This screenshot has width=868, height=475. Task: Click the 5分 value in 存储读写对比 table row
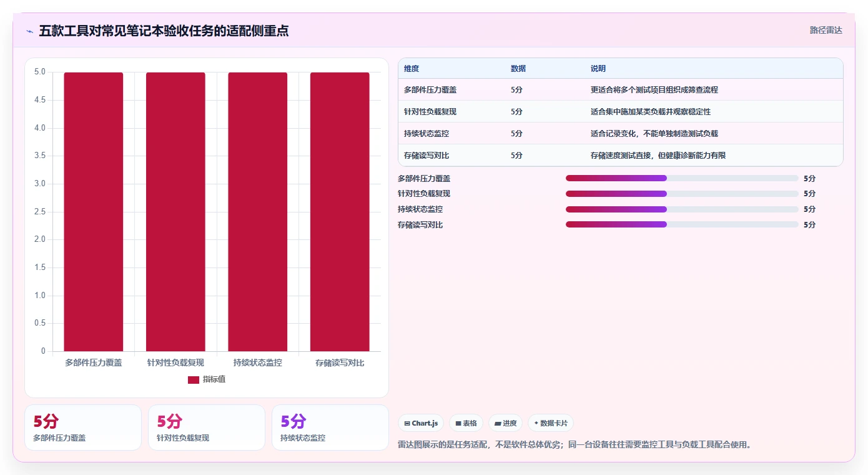click(x=516, y=155)
